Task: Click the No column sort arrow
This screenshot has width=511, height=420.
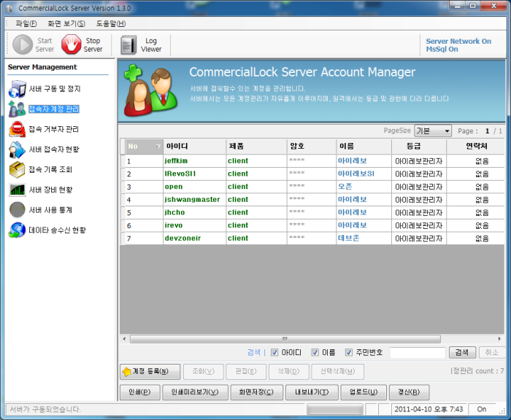Action: (x=158, y=146)
